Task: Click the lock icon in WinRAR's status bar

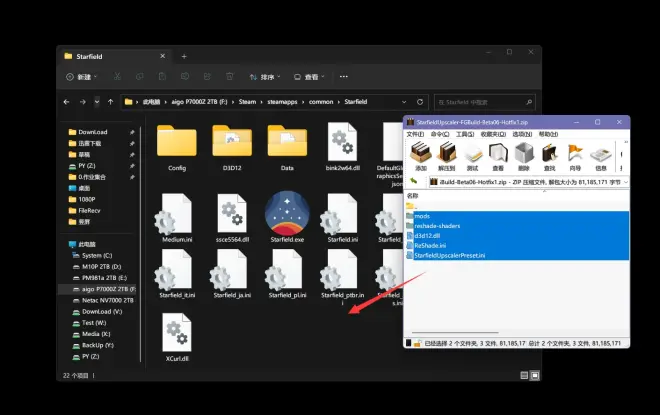Action: tap(417, 343)
